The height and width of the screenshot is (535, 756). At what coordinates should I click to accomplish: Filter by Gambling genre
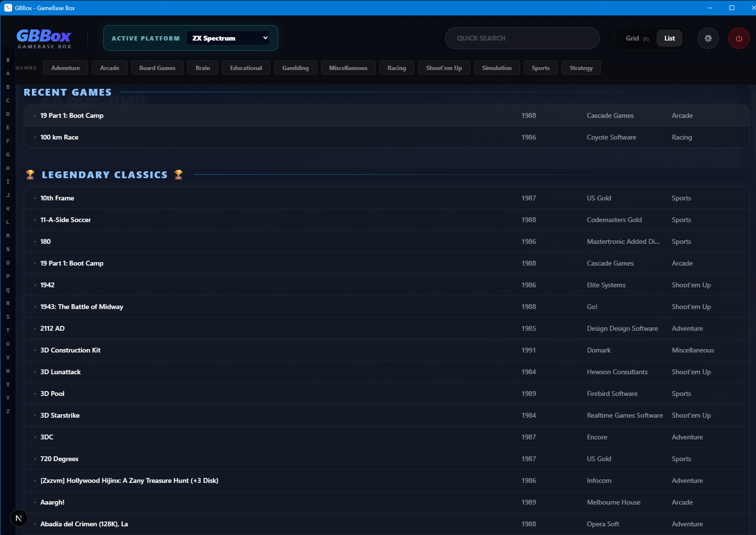295,68
